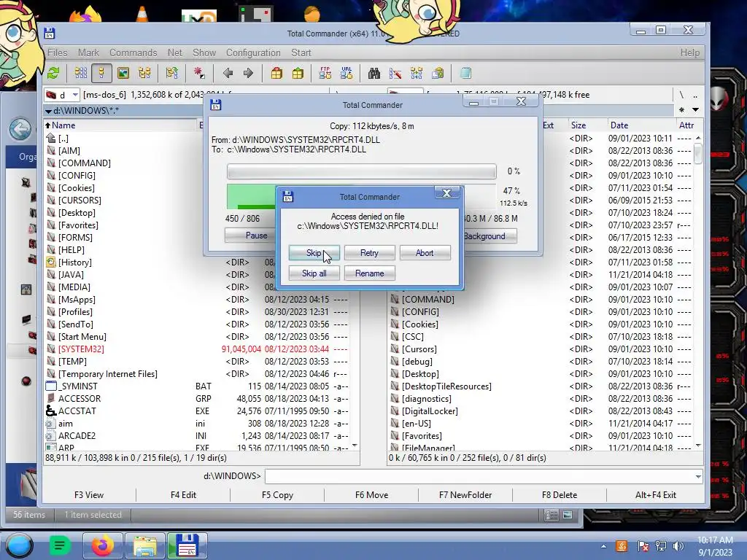Image resolution: width=747 pixels, height=560 pixels.
Task: Click Abort in the access denied dialog
Action: click(x=425, y=253)
